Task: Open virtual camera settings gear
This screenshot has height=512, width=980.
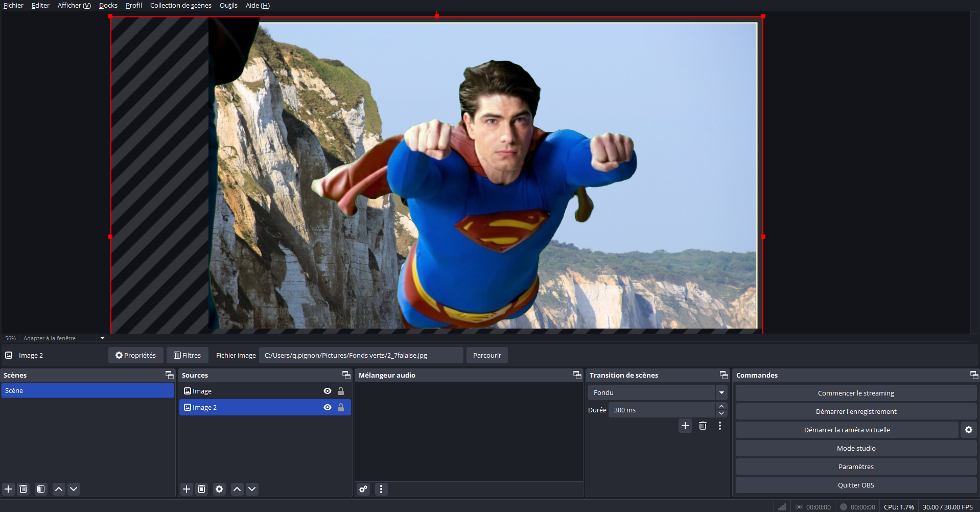Action: 969,430
